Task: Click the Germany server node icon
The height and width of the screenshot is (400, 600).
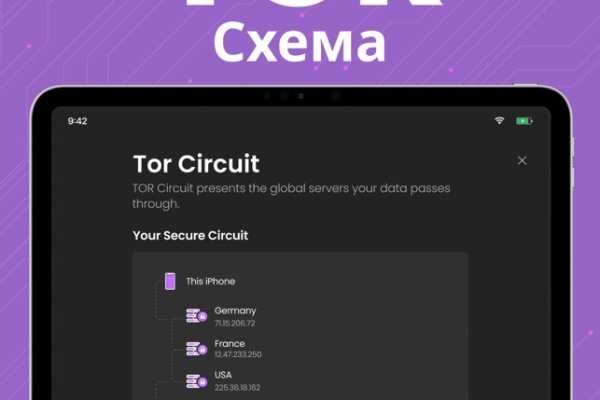Action: tap(196, 316)
